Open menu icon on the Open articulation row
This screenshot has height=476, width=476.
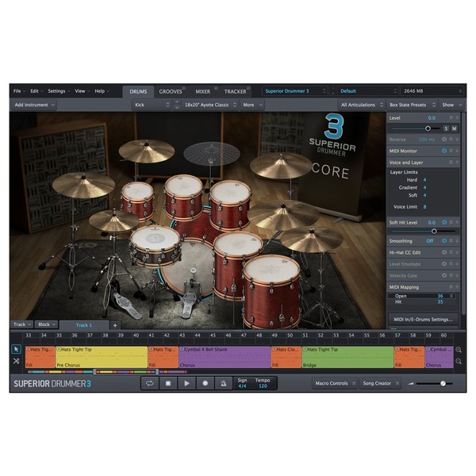451,296
